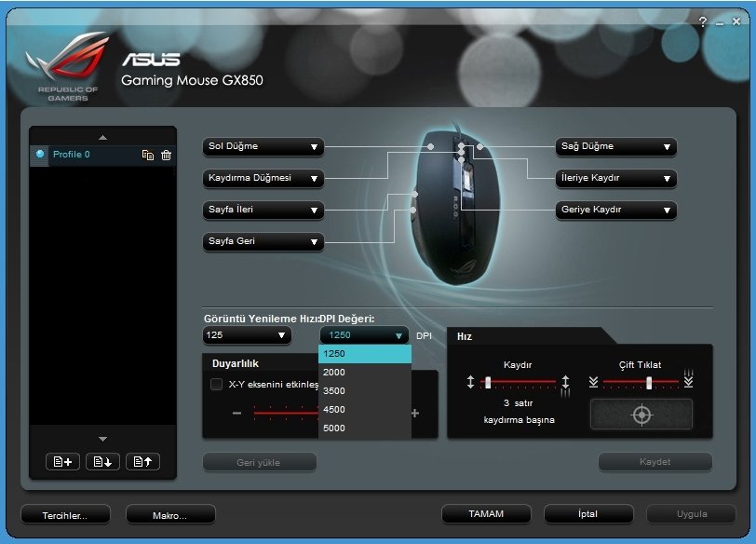
Task: Delete Profile 0 using the trash icon
Action: 166,155
